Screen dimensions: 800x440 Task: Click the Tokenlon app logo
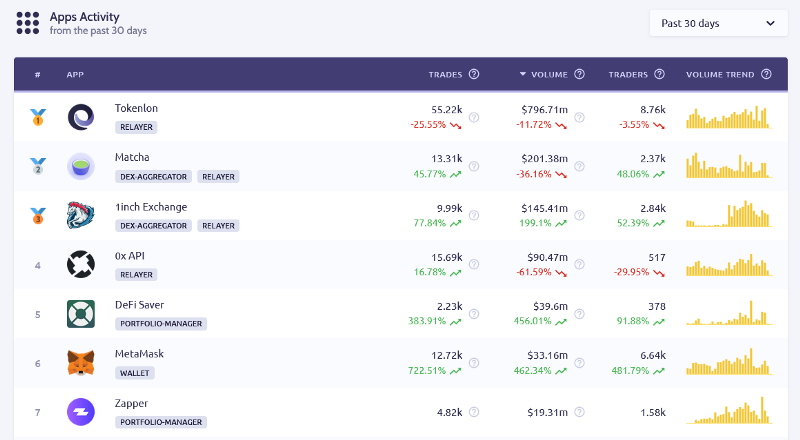click(x=81, y=117)
